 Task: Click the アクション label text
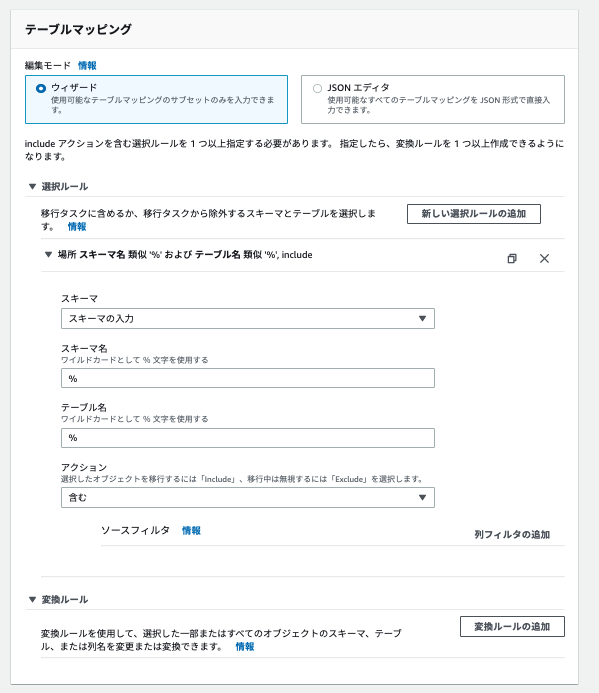(x=84, y=467)
